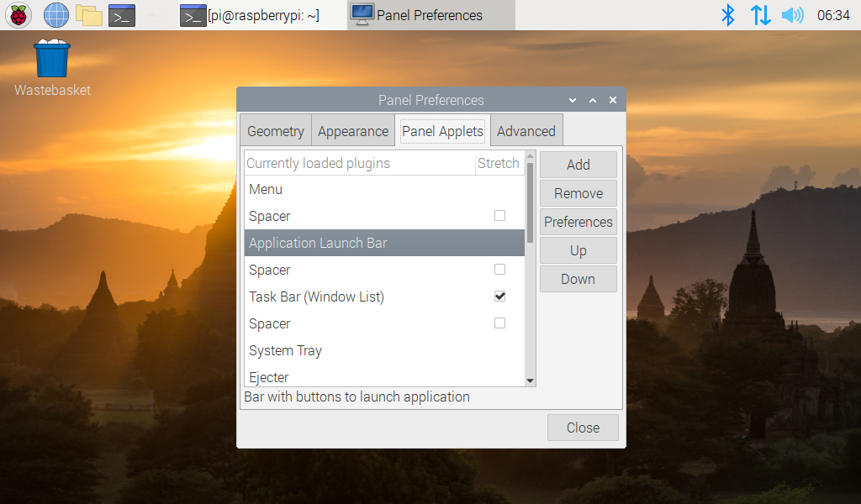The height and width of the screenshot is (504, 861).
Task: Toggle Stretch for the first Spacer
Action: click(499, 216)
